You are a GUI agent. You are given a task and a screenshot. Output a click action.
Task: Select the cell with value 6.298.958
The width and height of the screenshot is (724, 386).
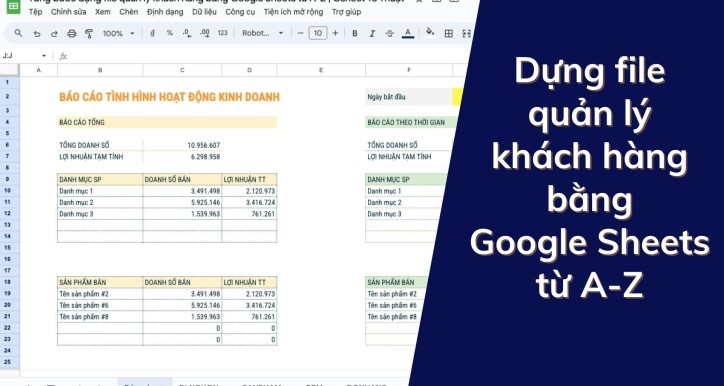pyautogui.click(x=182, y=157)
